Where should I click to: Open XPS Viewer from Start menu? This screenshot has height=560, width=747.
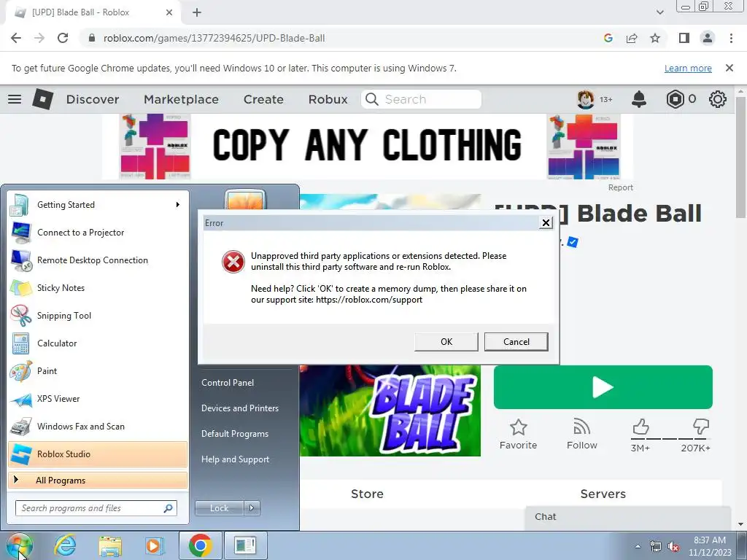tap(98, 399)
